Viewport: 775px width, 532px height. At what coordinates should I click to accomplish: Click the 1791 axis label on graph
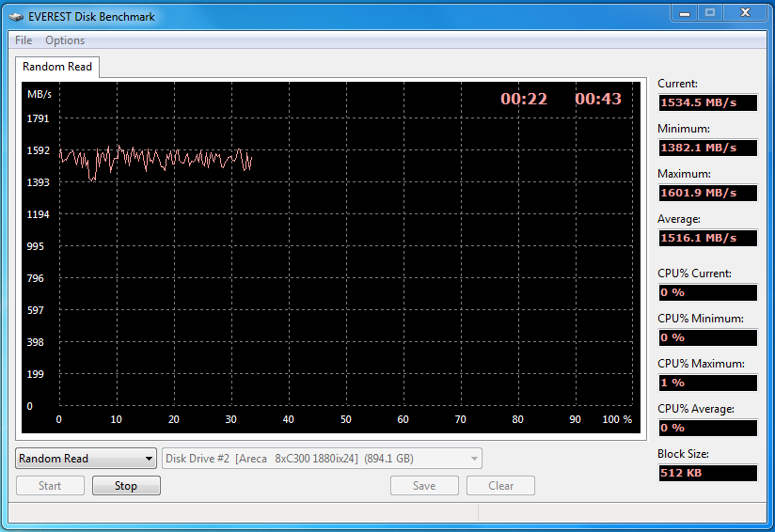click(38, 118)
